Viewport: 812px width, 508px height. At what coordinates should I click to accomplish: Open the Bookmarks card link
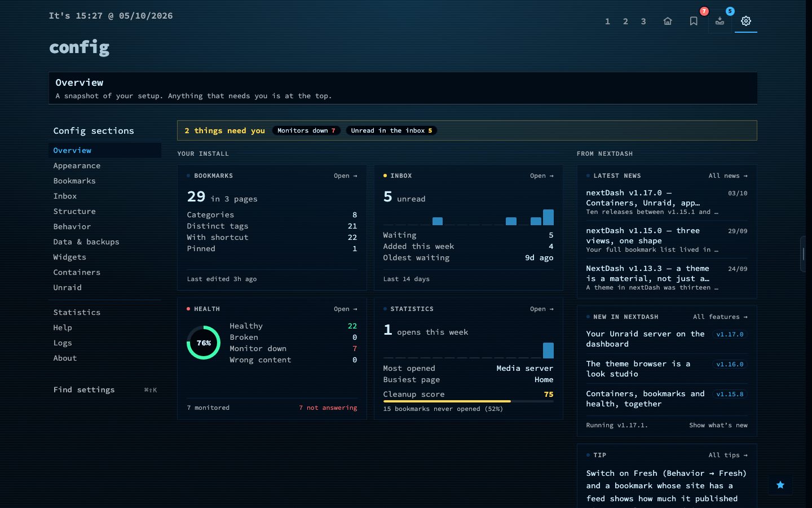[345, 176]
